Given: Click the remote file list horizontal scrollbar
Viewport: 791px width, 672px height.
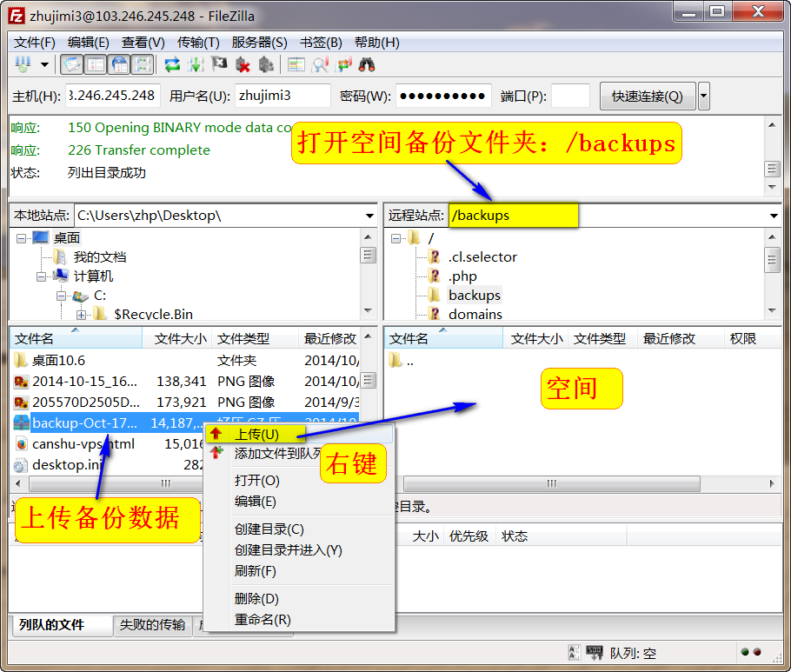Looking at the screenshot, I should (x=551, y=483).
